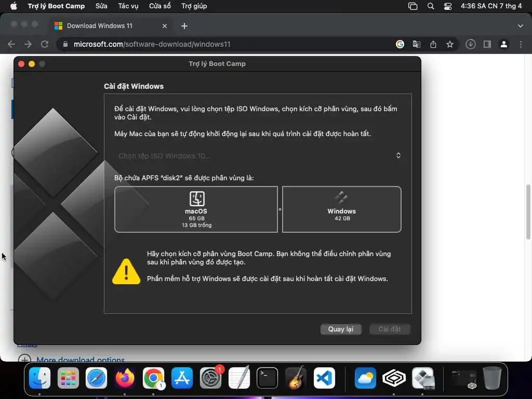The image size is (532, 399).
Task: Open GarageBand from the Dock
Action: (296, 378)
